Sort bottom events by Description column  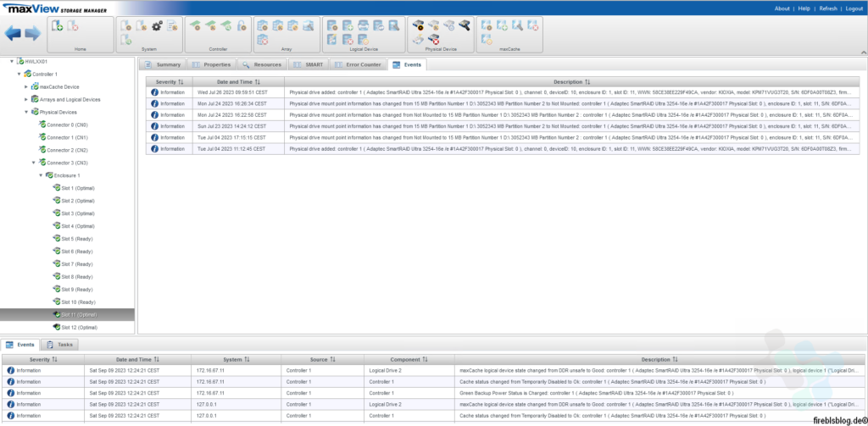click(659, 360)
